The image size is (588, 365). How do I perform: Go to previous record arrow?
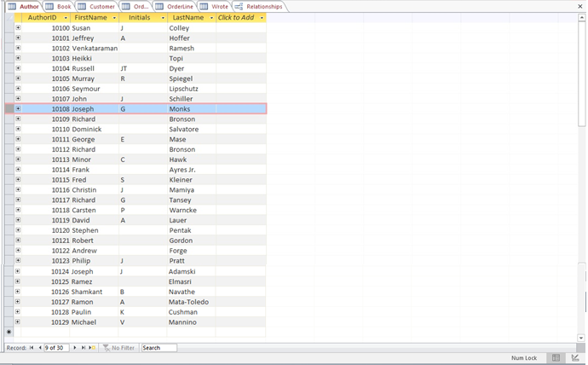[x=40, y=348]
